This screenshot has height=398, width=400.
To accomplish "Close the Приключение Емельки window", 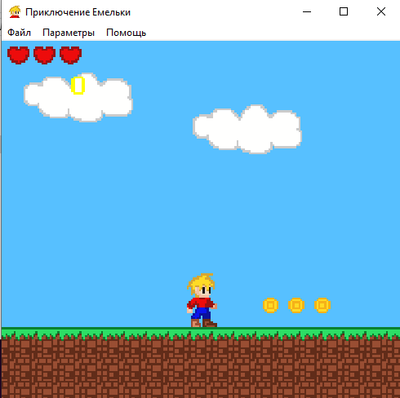I will point(381,12).
